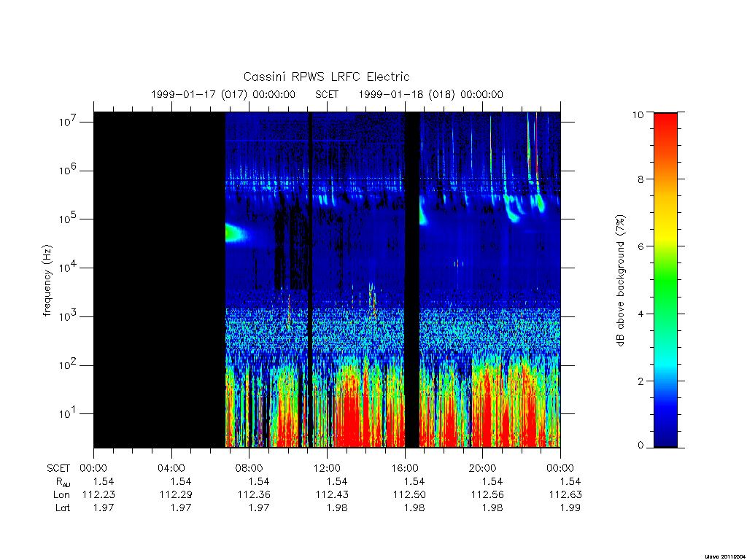Click the colorbar tick label "10"
Viewport: 747px width, 560px height.
point(638,114)
